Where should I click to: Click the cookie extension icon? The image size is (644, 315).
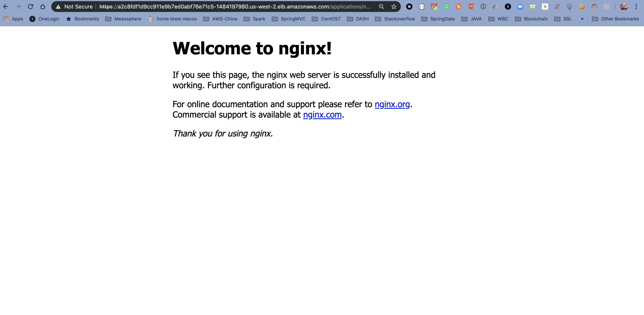(582, 7)
